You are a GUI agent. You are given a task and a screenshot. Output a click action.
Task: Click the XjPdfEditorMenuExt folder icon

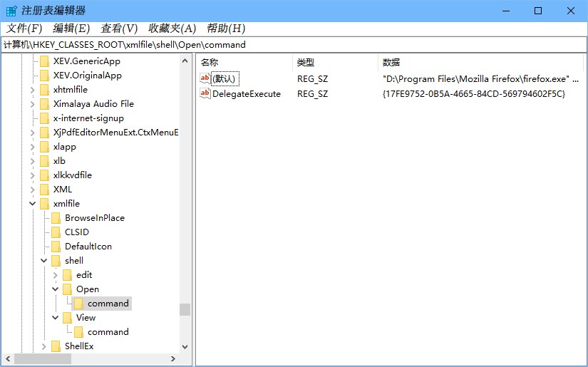click(45, 133)
